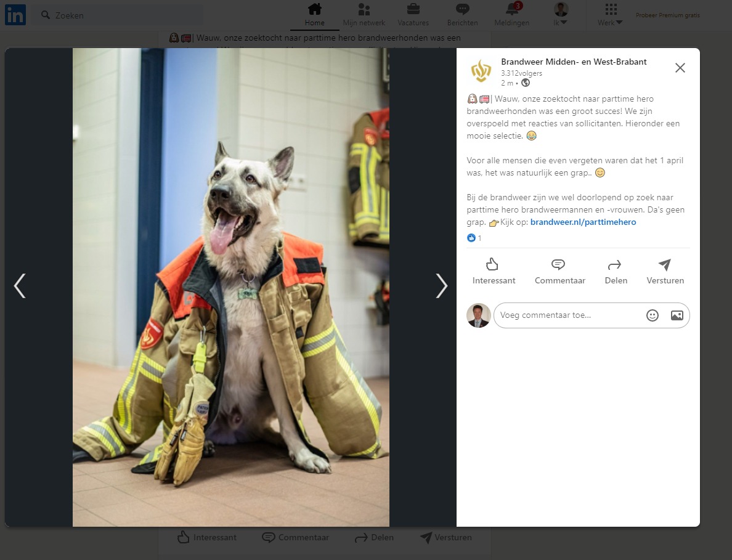
Task: Go to previous photo with left arrow
Action: coord(20,286)
